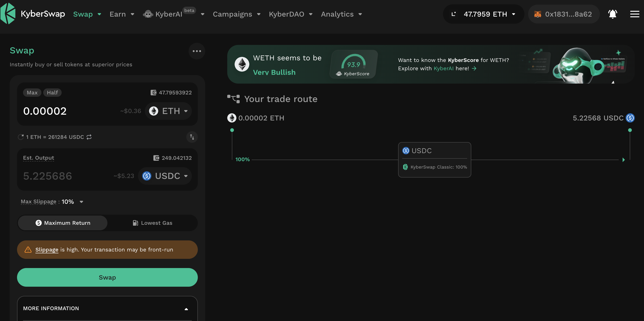The width and height of the screenshot is (644, 321).
Task: Select Maximum Return mode
Action: coord(63,223)
